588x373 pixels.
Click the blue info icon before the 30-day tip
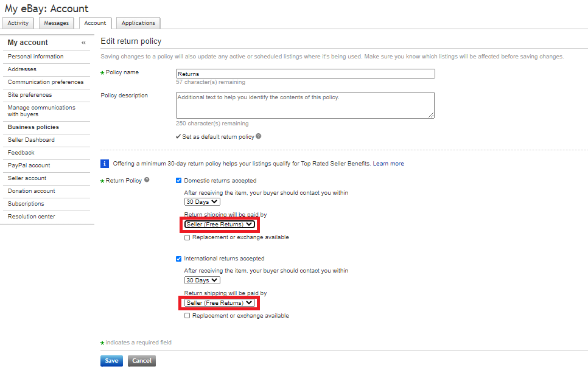click(105, 164)
